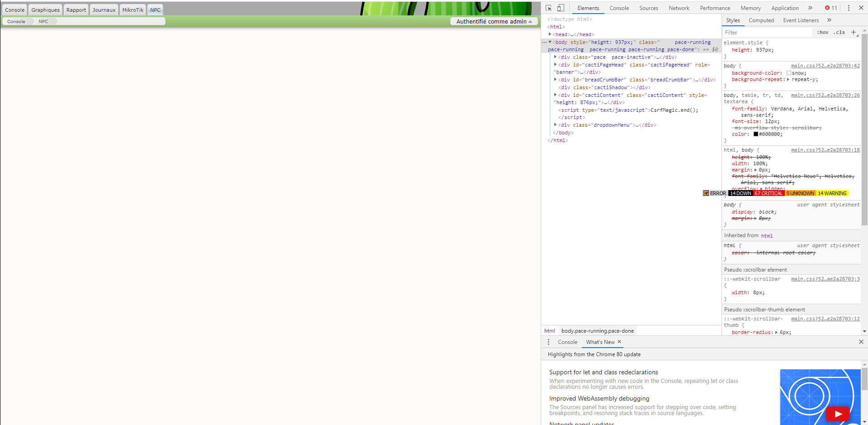Play the Chrome 80 update video
868x425 pixels.
[x=838, y=414]
